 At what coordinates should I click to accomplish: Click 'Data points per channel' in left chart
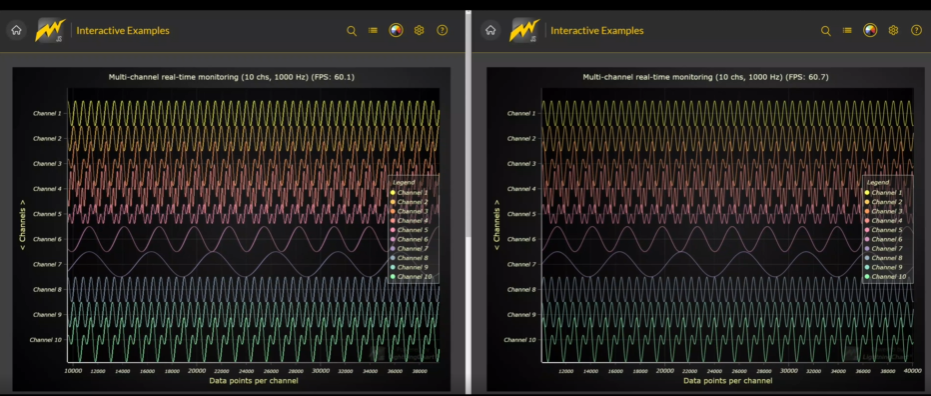coord(254,381)
